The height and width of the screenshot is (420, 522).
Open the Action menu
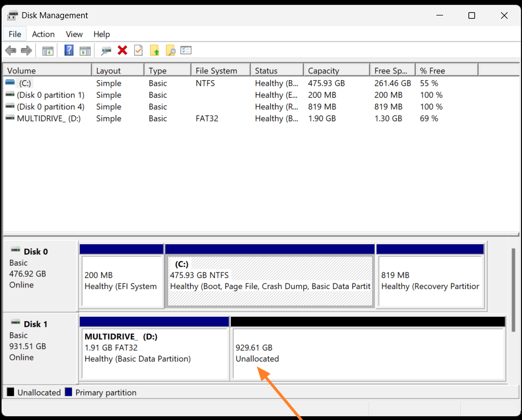point(43,34)
